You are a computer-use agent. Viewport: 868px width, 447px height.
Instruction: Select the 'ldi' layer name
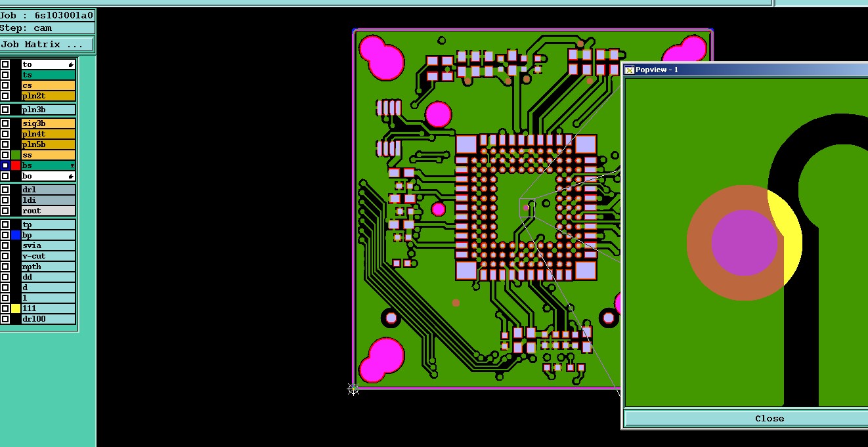[49, 200]
